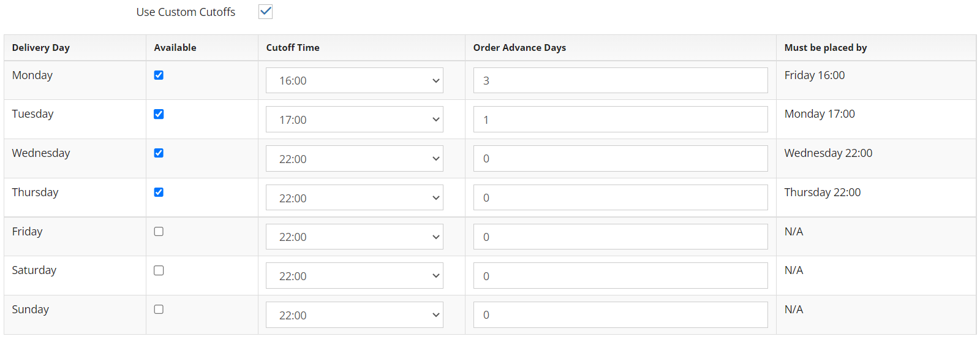This screenshot has width=980, height=339.
Task: Disable Tuesday delivery availability
Action: (x=159, y=114)
